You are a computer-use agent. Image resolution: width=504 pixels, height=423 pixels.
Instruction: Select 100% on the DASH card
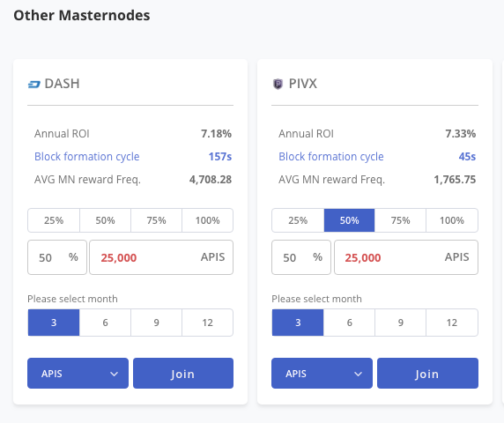click(x=208, y=220)
